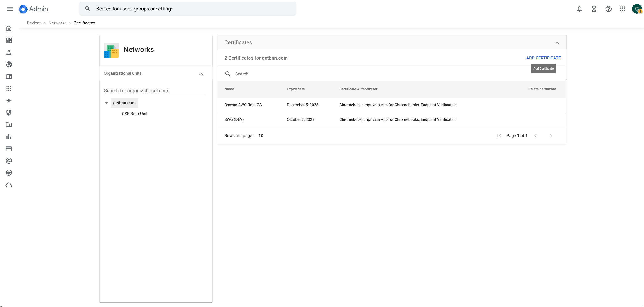Open Chrome browser sidebar icon

point(9,65)
